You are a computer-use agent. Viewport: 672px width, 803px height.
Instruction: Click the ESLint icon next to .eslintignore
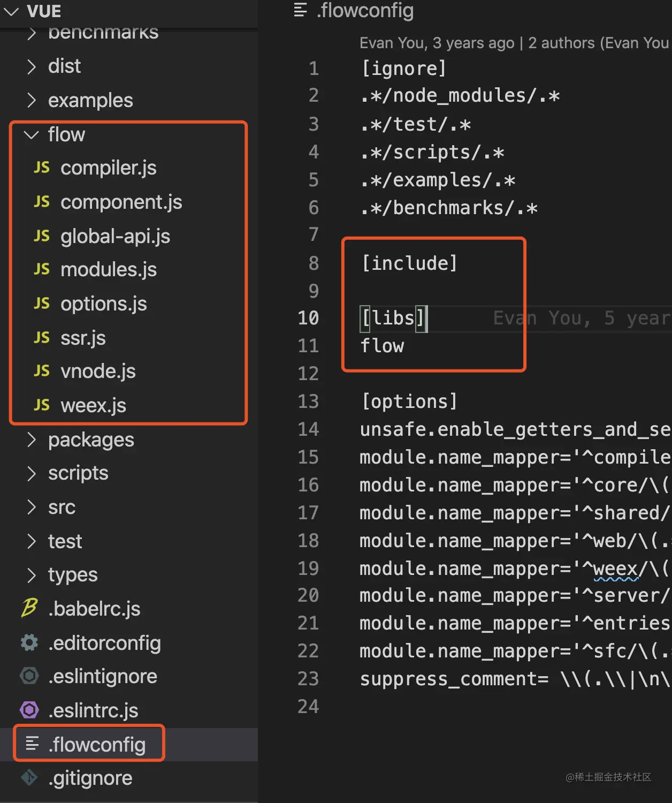[x=29, y=676]
